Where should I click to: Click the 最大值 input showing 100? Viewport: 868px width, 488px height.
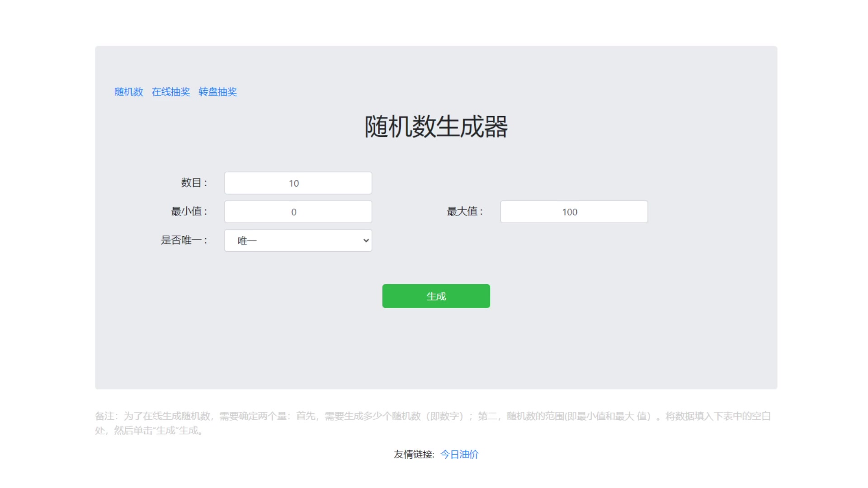(x=574, y=211)
